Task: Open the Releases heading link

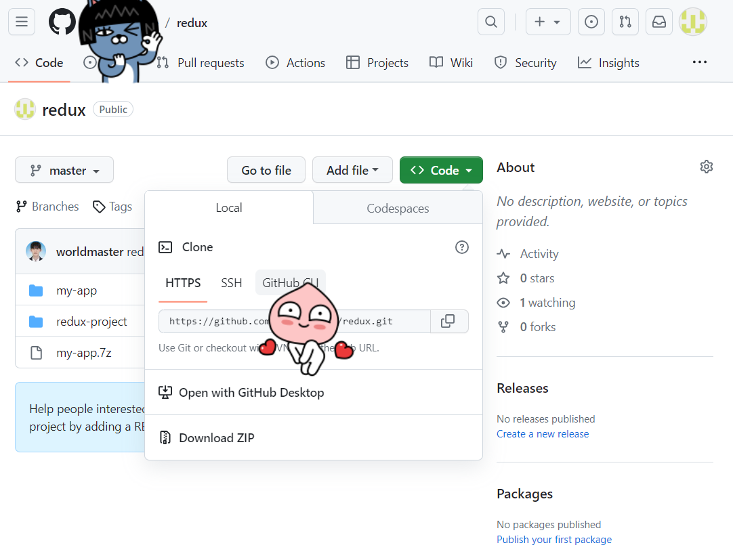Action: 522,388
